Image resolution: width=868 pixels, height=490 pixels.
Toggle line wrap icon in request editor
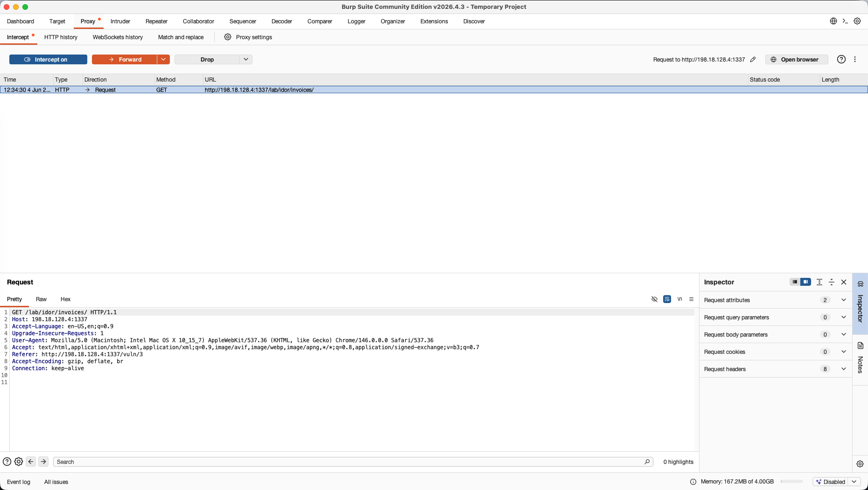click(667, 299)
